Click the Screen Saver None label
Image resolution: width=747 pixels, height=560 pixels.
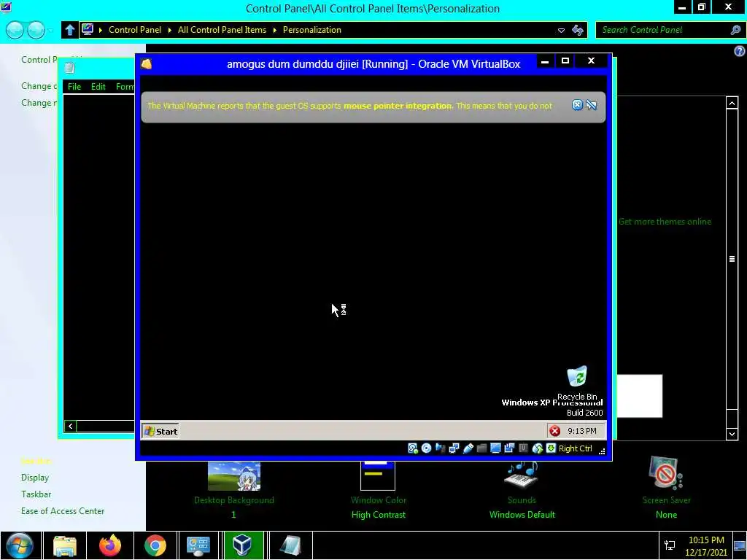[x=666, y=515]
